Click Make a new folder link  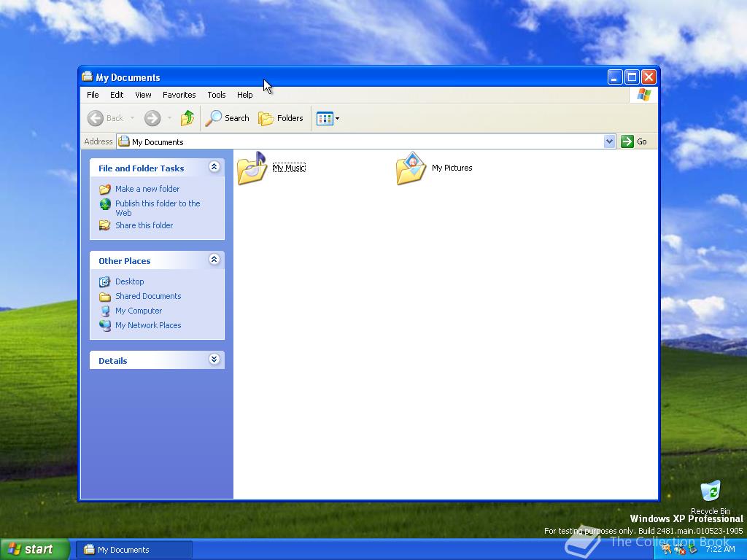pos(147,189)
